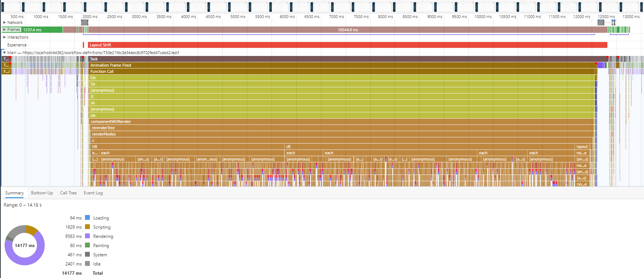
Task: Click the 64 ms Loading value
Action: tap(76, 218)
